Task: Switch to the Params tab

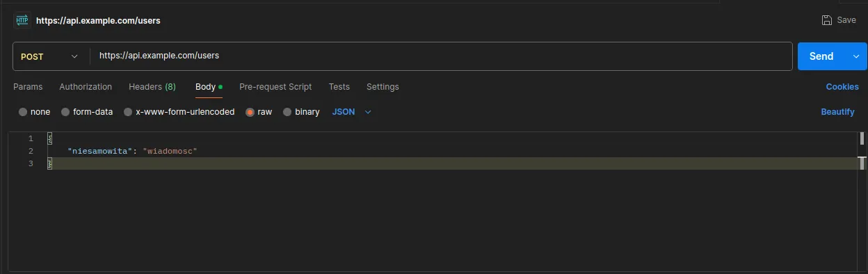Action: (28, 87)
